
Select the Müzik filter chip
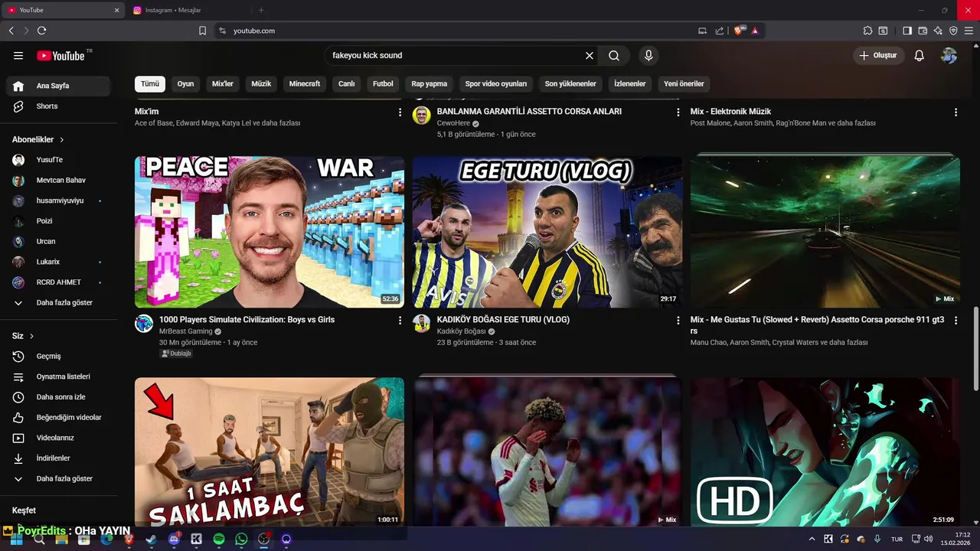point(262,84)
